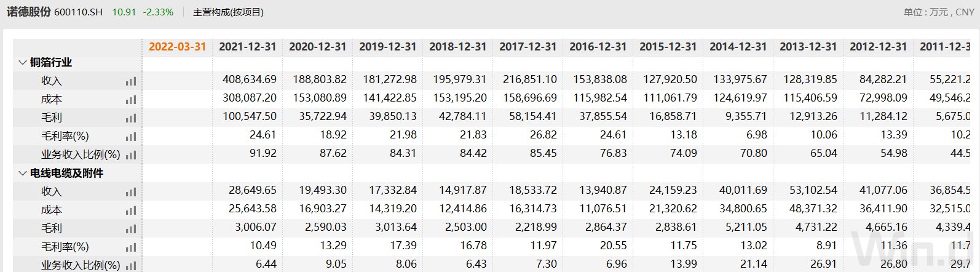980x272 pixels.
Task: Collapse the 电线电缆及附件 section
Action: coord(23,173)
